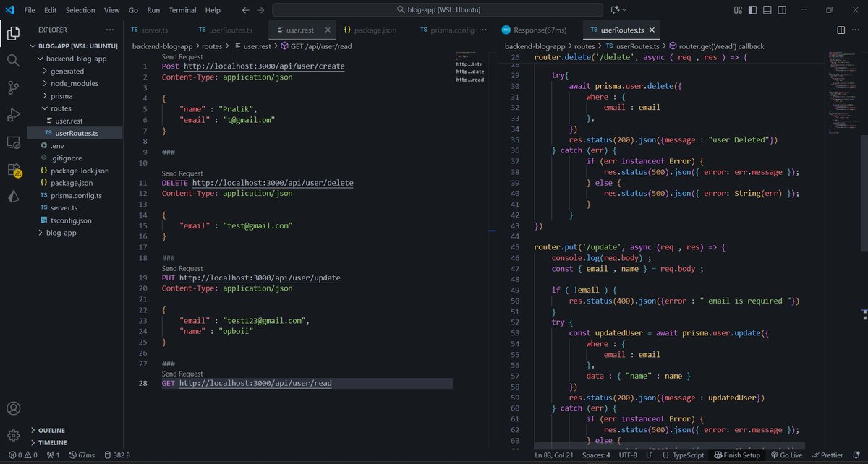
Task: Send Request for PUT /api/user/update
Action: click(x=182, y=269)
